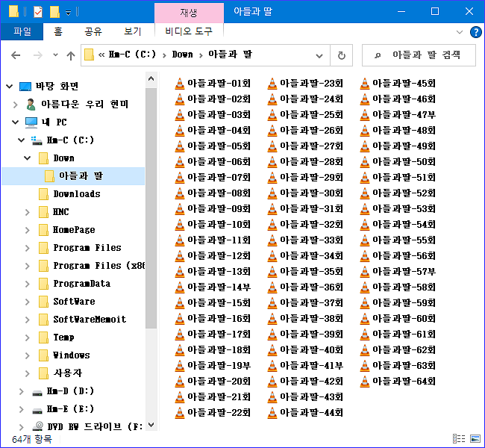Viewport: 485px width, 448px height.
Task: Click Down in the address breadcrumb
Action: click(183, 55)
